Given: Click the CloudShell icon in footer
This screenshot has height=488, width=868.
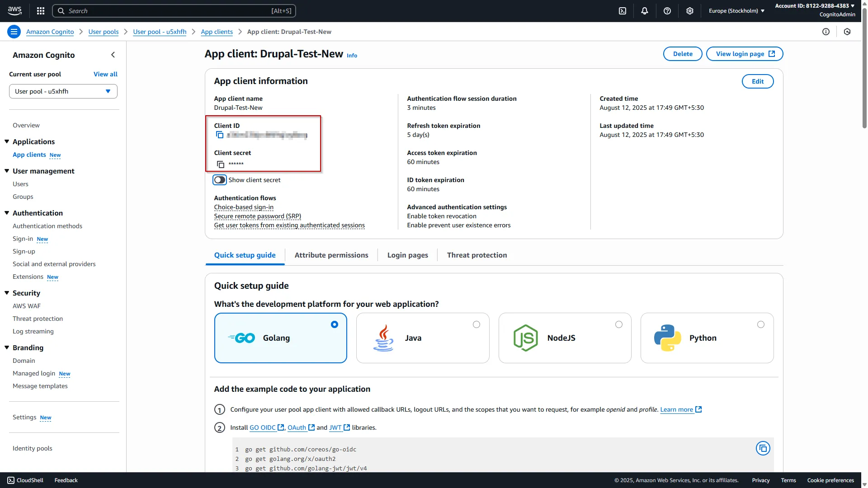Looking at the screenshot, I should point(11,480).
